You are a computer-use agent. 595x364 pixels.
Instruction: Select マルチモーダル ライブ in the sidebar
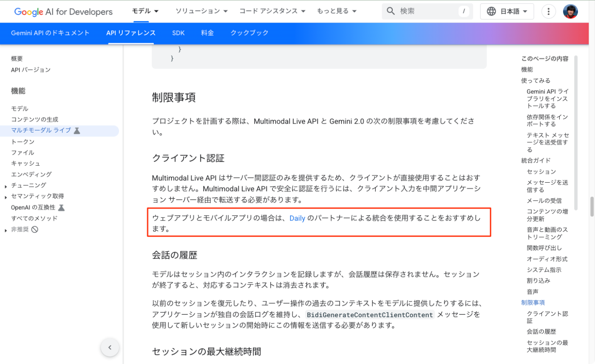pos(41,130)
